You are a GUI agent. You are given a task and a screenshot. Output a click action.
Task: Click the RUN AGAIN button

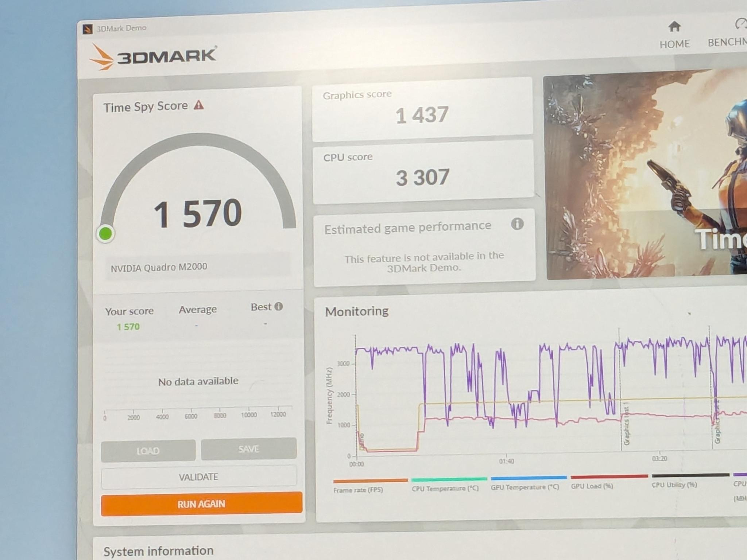pyautogui.click(x=201, y=504)
